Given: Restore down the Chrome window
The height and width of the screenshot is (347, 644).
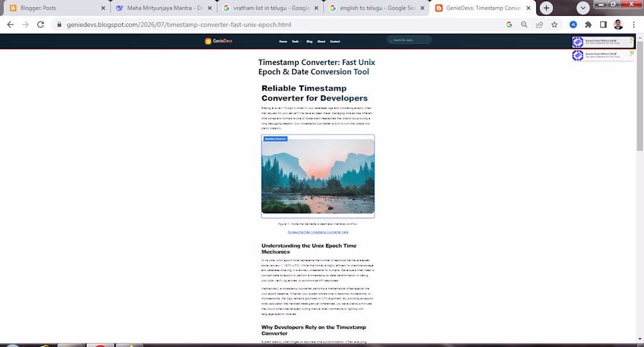Looking at the screenshot, I should [x=613, y=4].
